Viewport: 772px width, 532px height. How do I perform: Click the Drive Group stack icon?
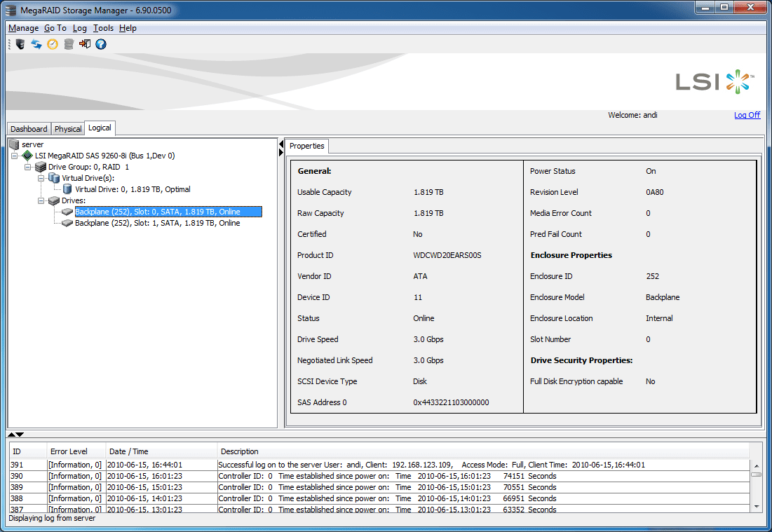click(41, 167)
